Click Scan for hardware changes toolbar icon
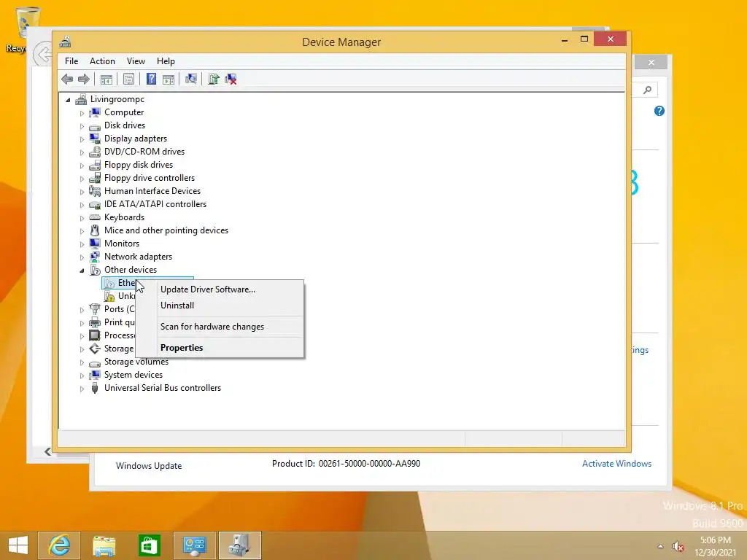 191,79
